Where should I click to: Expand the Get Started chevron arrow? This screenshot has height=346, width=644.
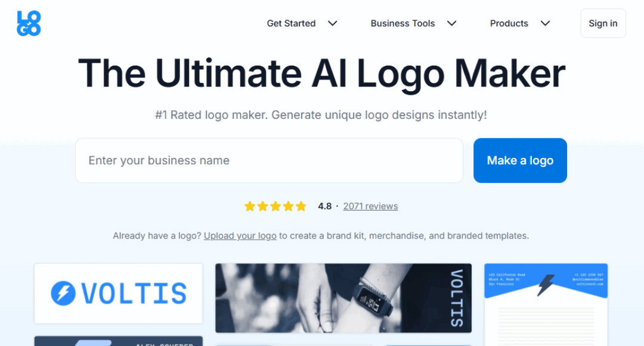click(x=333, y=23)
